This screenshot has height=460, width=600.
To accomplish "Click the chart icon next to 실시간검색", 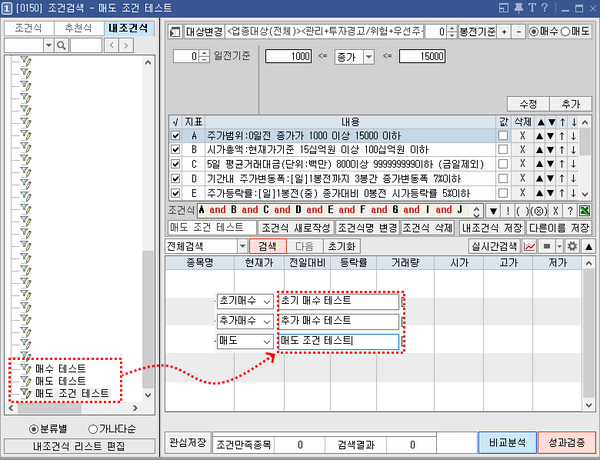I will click(529, 246).
